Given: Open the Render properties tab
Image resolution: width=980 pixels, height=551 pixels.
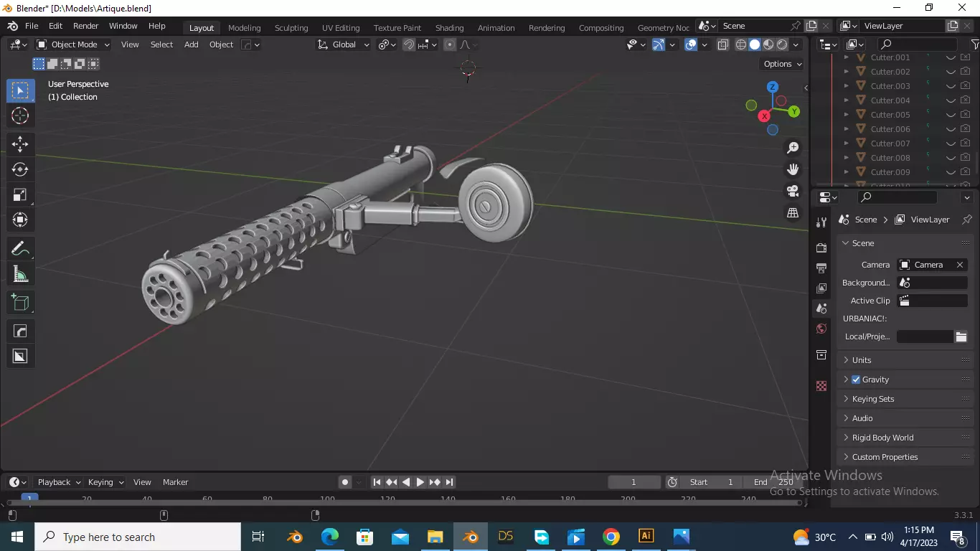Looking at the screenshot, I should pos(821,248).
